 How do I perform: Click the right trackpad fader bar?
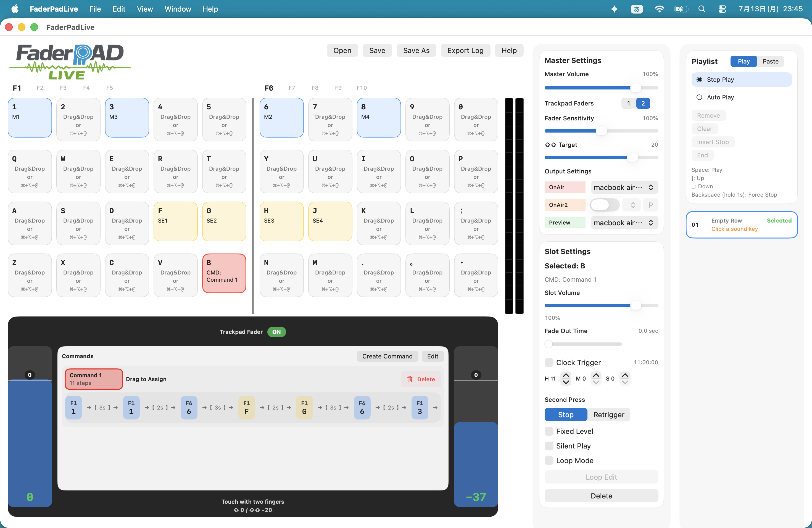pyautogui.click(x=476, y=426)
